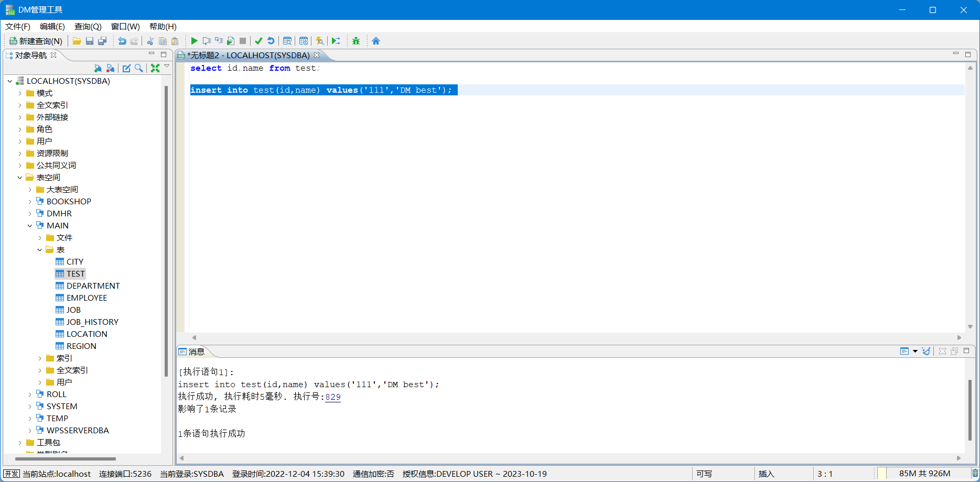Open file with the folder toolbar icon

click(77, 41)
